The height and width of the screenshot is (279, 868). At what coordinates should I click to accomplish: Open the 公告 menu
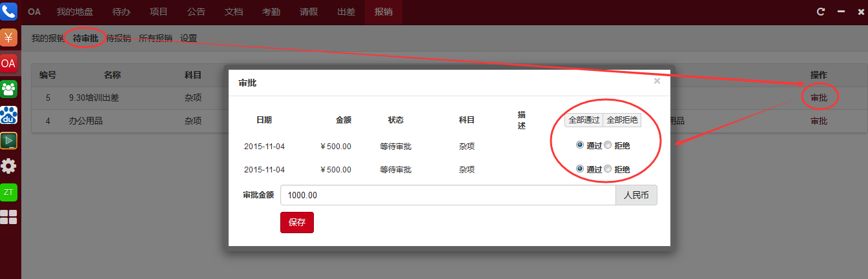196,12
